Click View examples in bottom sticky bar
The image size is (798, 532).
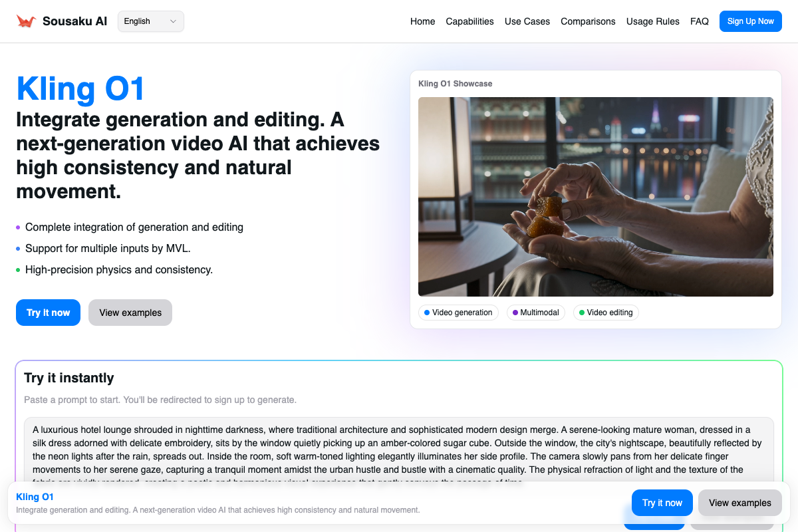coord(739,503)
